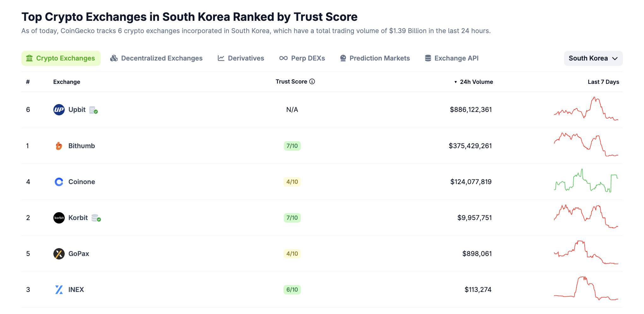This screenshot has width=644, height=314.
Task: Open the South Korea country dropdown
Action: click(593, 58)
